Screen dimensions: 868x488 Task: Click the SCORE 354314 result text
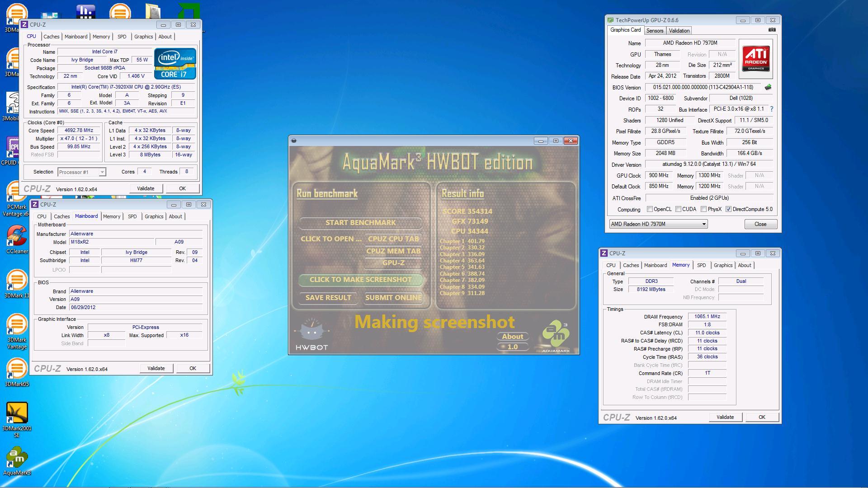click(467, 211)
